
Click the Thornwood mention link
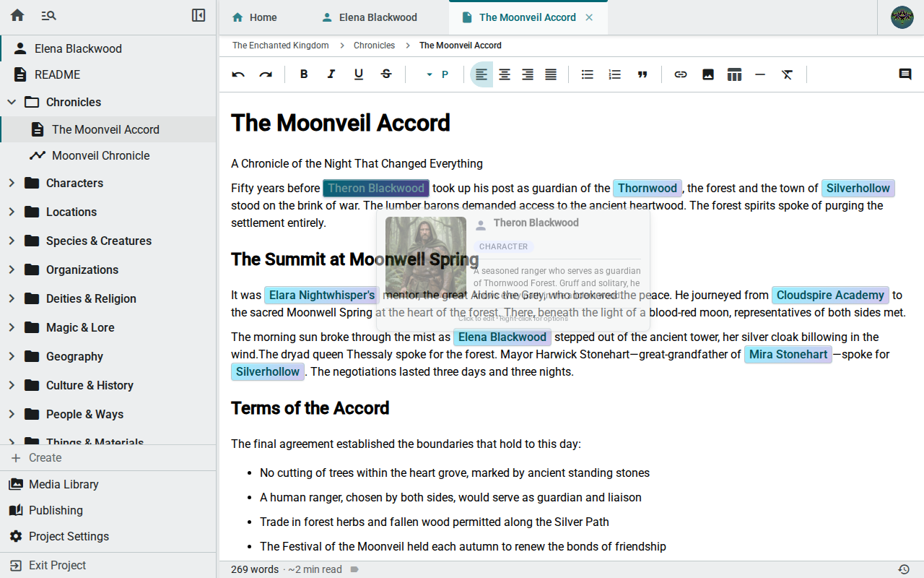pos(648,188)
